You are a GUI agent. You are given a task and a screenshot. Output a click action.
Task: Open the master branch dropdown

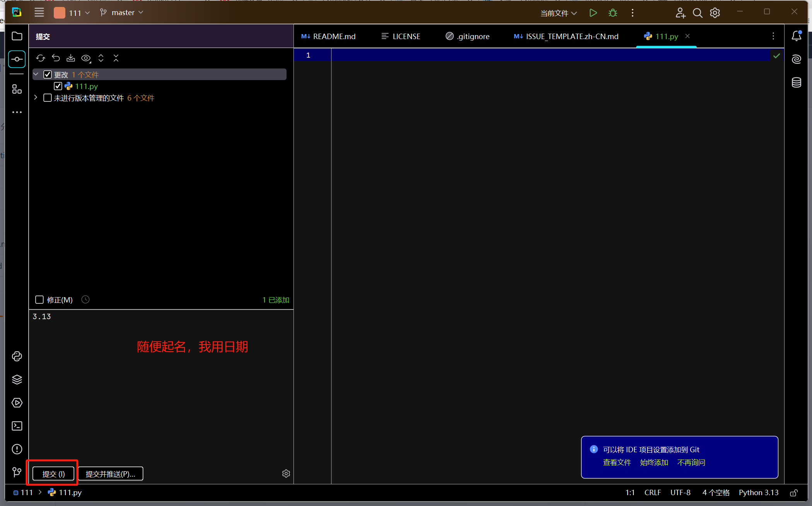122,13
